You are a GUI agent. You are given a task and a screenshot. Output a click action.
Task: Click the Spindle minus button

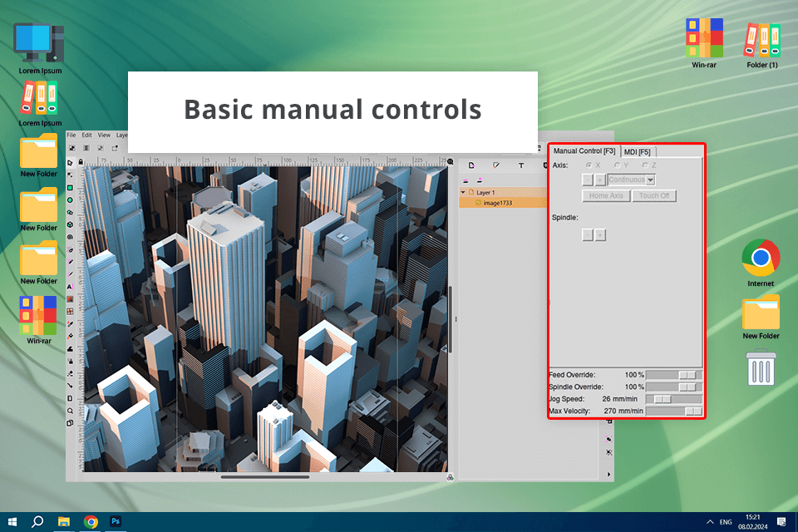[588, 234]
